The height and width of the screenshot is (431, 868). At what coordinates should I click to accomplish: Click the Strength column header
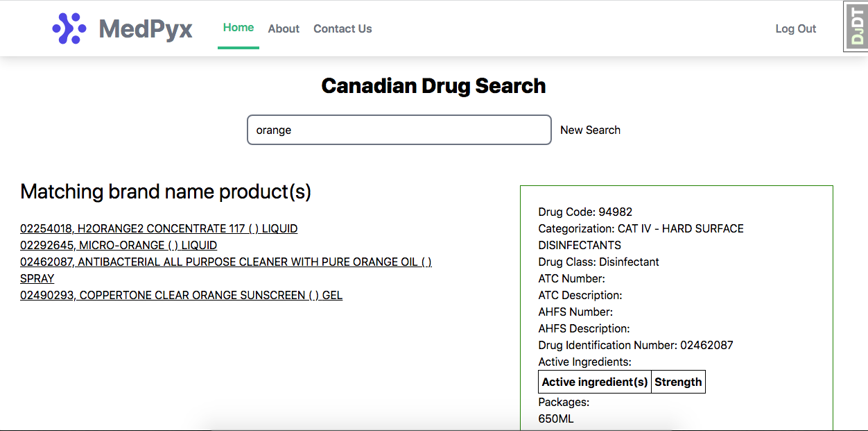pos(678,382)
